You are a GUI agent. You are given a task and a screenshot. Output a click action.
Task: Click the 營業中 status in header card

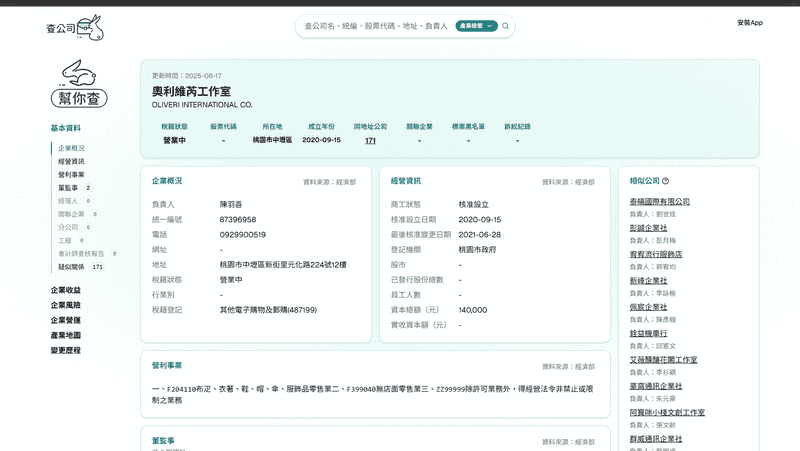(x=174, y=140)
